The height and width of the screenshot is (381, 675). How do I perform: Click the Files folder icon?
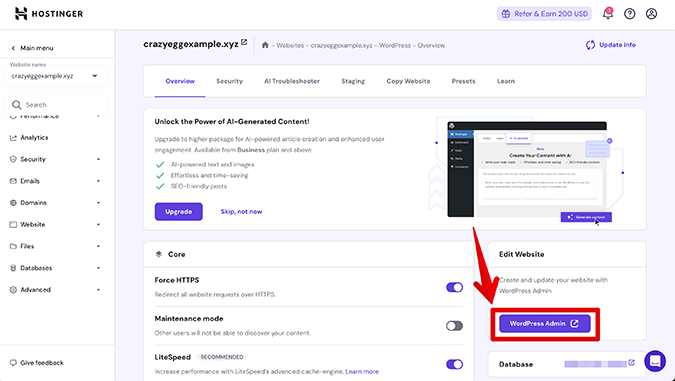[13, 246]
